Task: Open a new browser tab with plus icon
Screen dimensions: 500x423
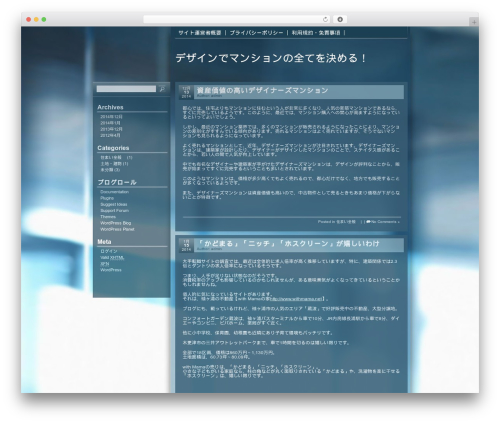Action: pyautogui.click(x=474, y=22)
